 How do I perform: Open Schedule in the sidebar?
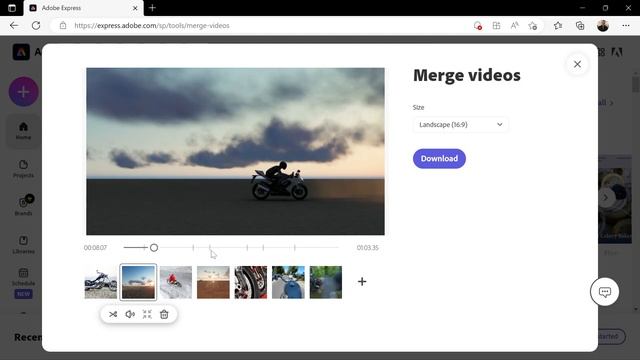(23, 277)
